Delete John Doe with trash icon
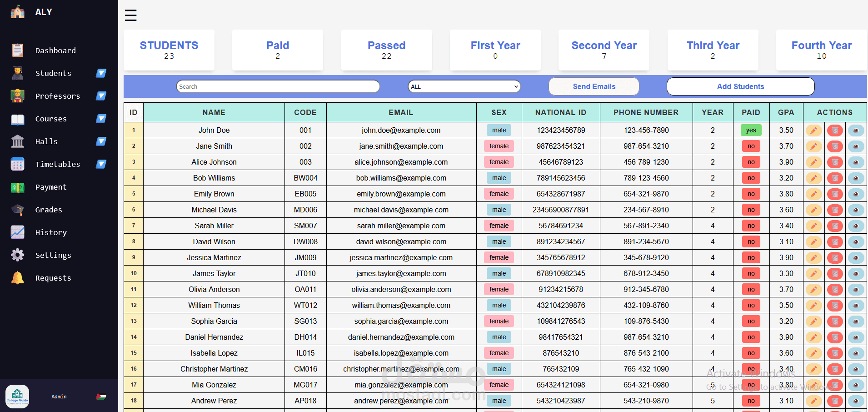This screenshot has width=868, height=412. point(835,131)
